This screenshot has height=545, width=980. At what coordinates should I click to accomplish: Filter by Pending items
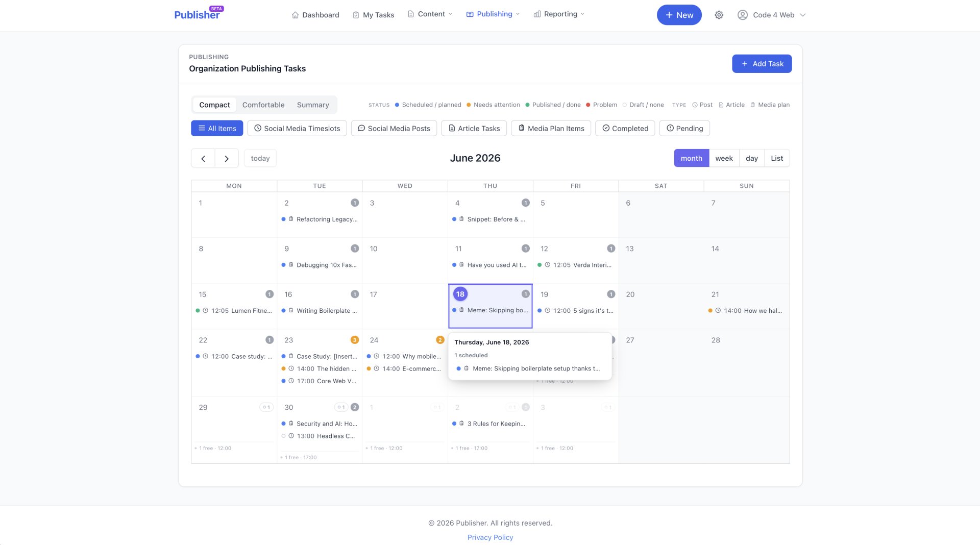pyautogui.click(x=684, y=128)
